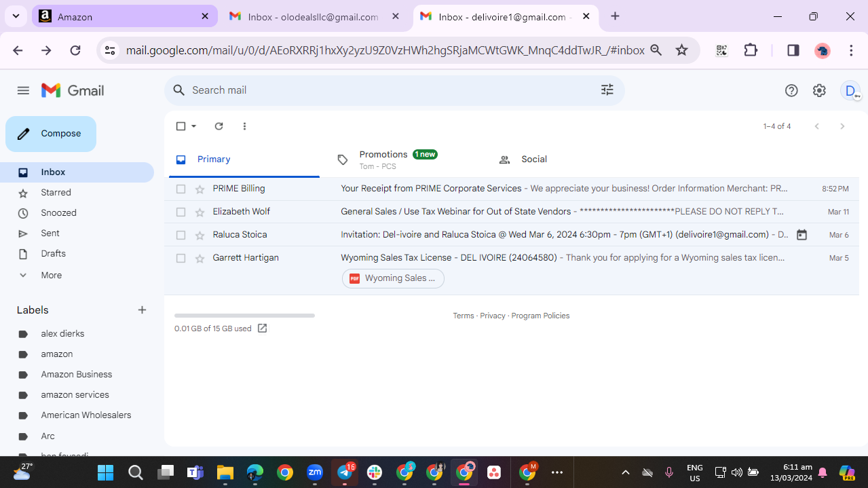Open the Gmail main menu hamburger icon
Screen dimensions: 868x488
pyautogui.click(x=23, y=90)
